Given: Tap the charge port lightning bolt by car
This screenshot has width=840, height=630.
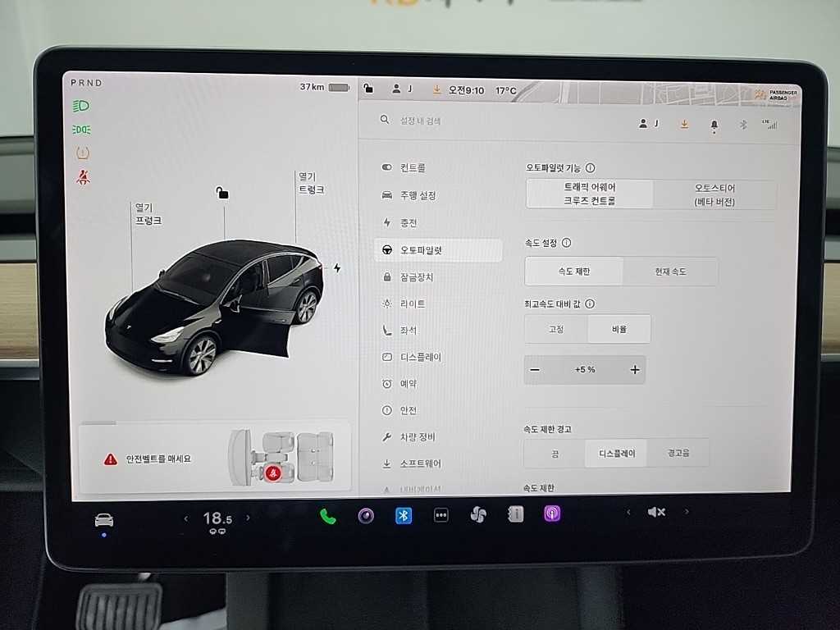Looking at the screenshot, I should click(x=336, y=267).
